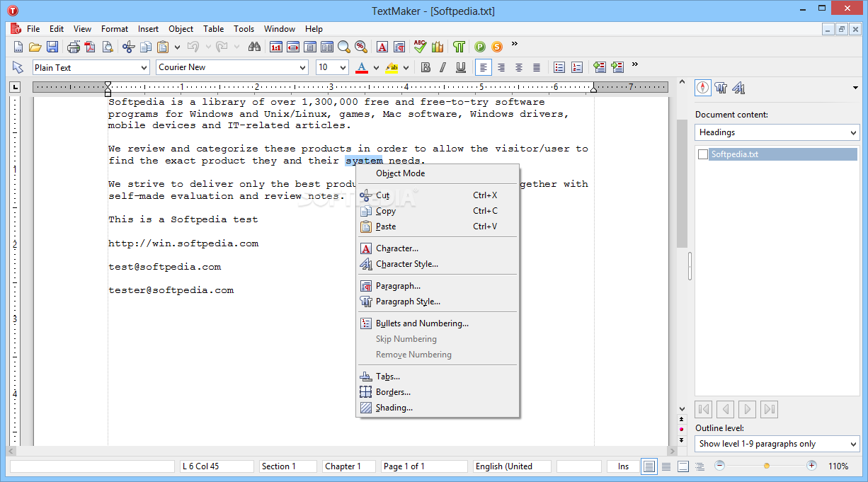Click the scissors Cut icon in toolbar
The height and width of the screenshot is (482, 868).
point(129,47)
